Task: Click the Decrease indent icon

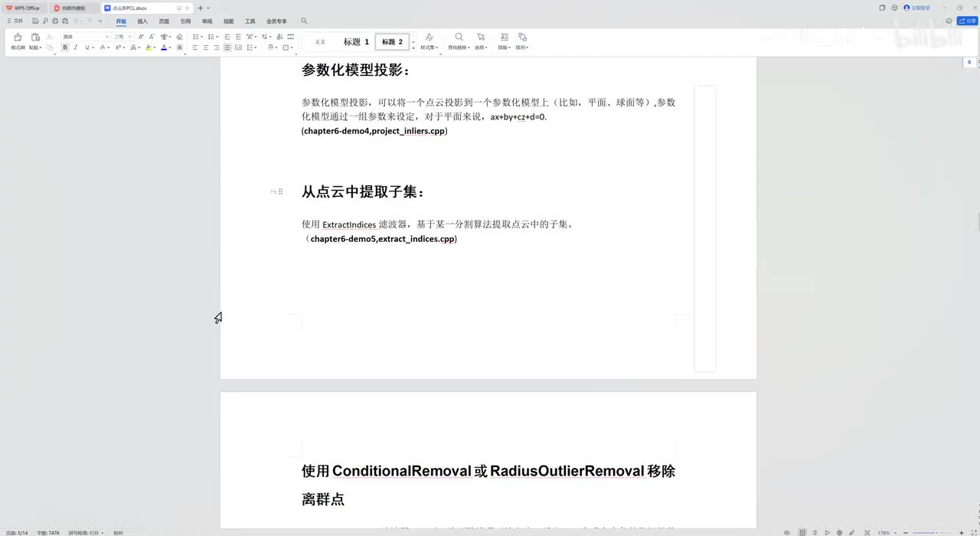Action: tap(227, 37)
